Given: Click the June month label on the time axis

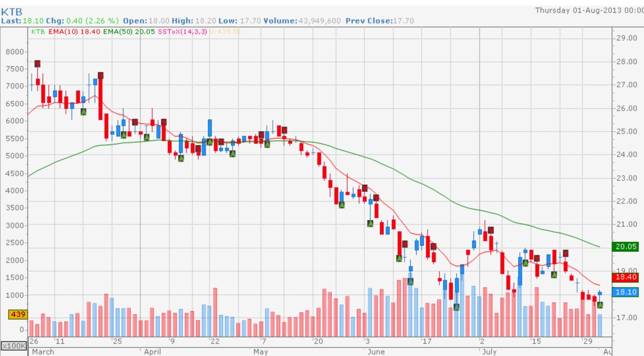Looking at the screenshot, I should click(376, 352).
